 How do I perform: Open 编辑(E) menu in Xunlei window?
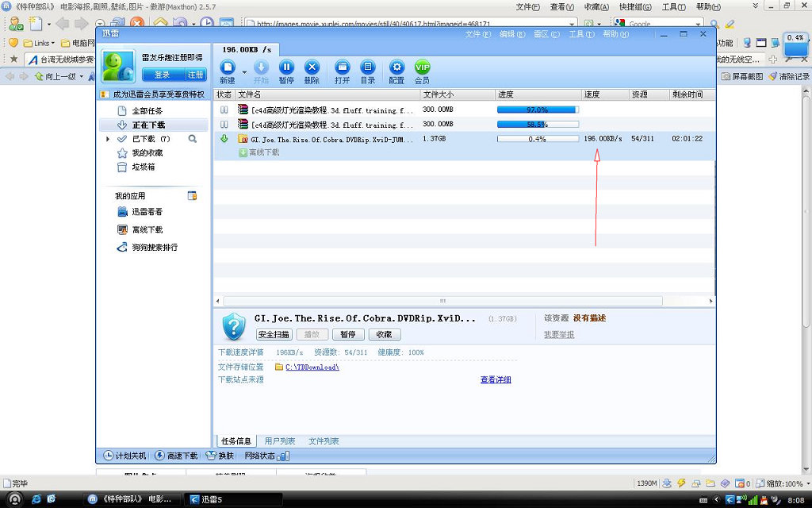click(x=512, y=34)
